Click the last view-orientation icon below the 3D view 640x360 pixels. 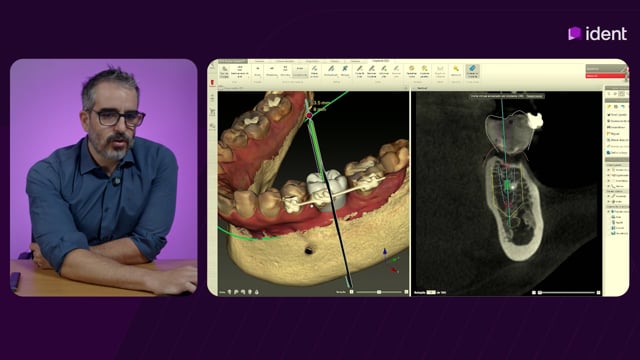pyautogui.click(x=256, y=292)
